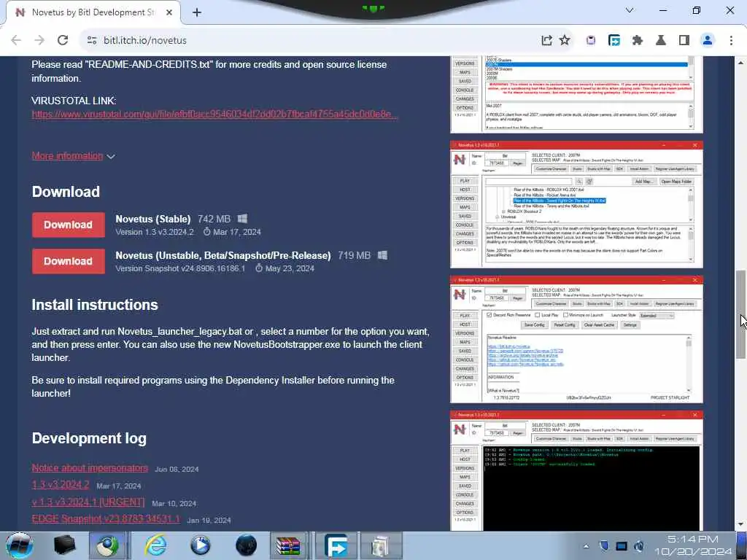
Task: Go forward in browser history
Action: (39, 41)
